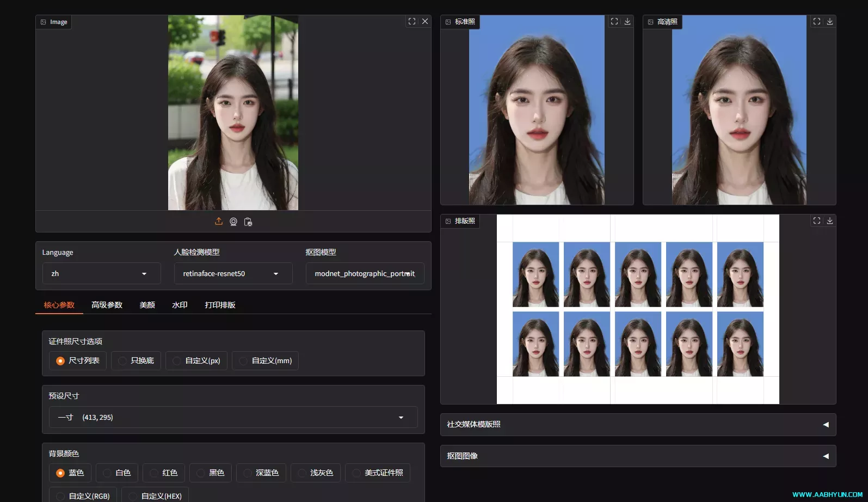Choose the 自定义(mm) size option

(x=265, y=360)
